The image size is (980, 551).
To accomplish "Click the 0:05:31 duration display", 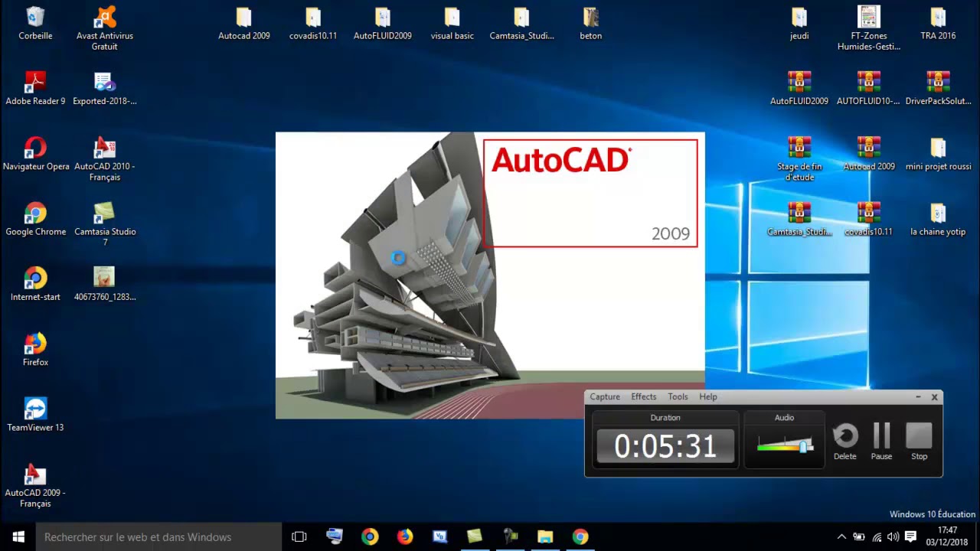I will point(665,446).
